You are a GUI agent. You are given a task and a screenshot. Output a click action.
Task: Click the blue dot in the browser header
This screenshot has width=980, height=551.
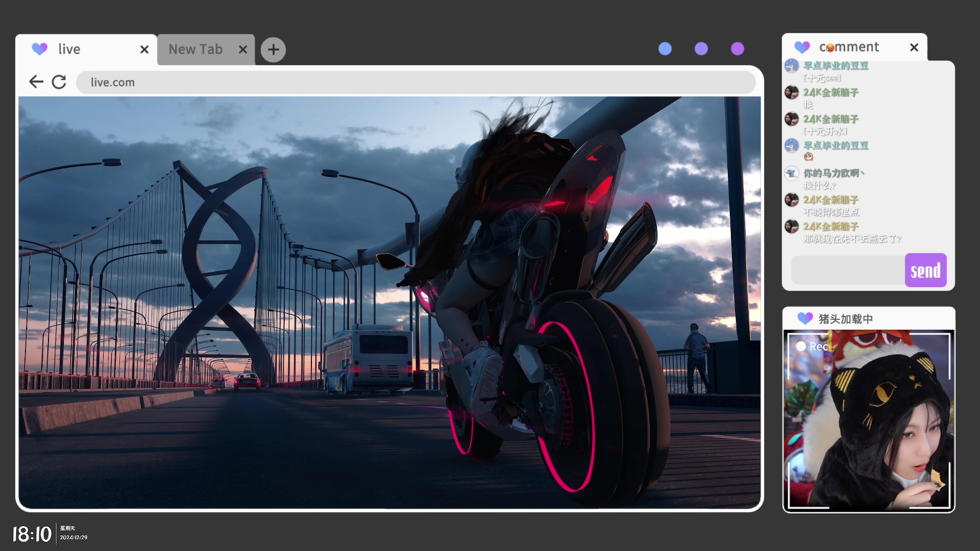pos(665,48)
